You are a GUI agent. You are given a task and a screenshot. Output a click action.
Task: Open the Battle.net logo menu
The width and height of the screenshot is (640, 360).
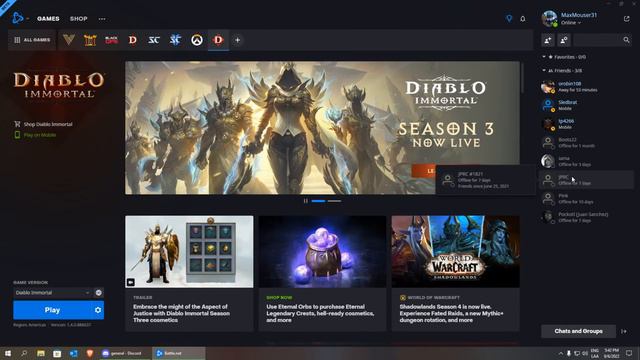point(18,18)
